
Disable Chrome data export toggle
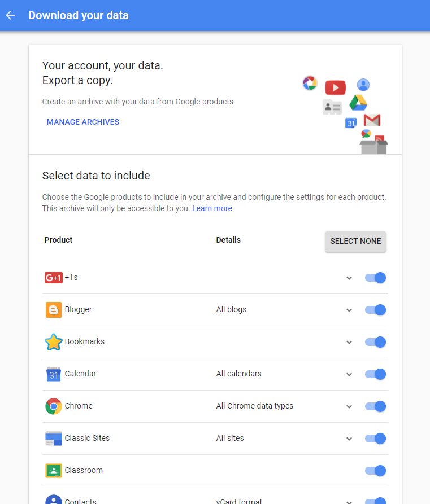pyautogui.click(x=375, y=406)
